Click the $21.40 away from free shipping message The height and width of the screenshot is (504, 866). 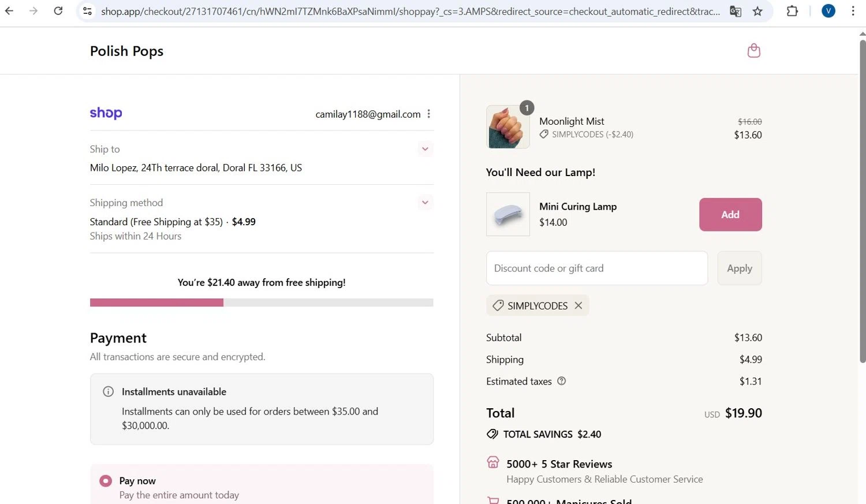pyautogui.click(x=262, y=282)
